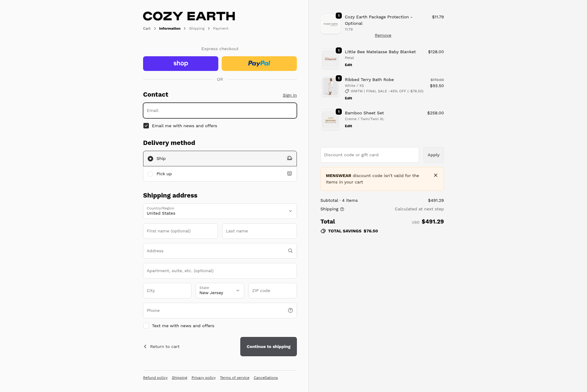
Task: Pay with the PayPal express button
Action: 259,64
